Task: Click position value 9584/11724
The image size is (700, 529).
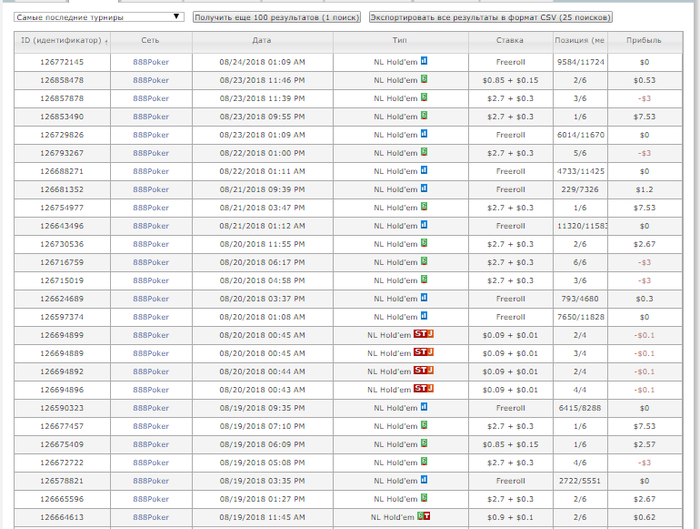Action: [580, 62]
